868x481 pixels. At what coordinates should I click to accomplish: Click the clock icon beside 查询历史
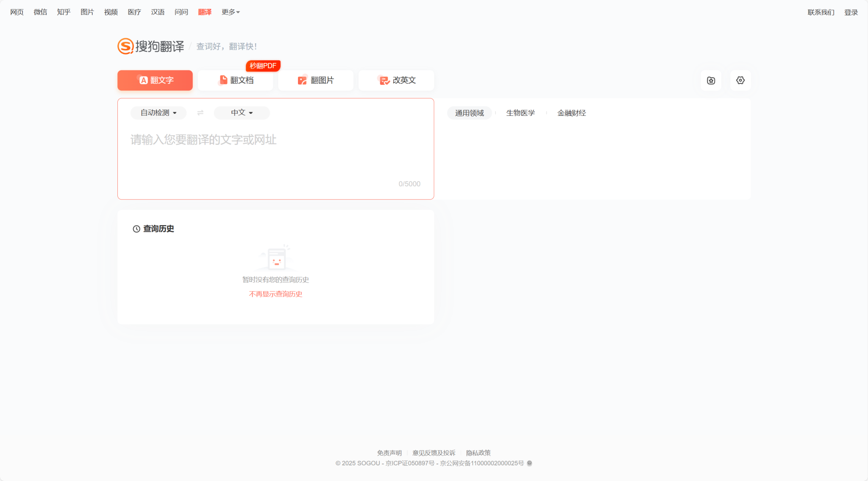coord(136,229)
